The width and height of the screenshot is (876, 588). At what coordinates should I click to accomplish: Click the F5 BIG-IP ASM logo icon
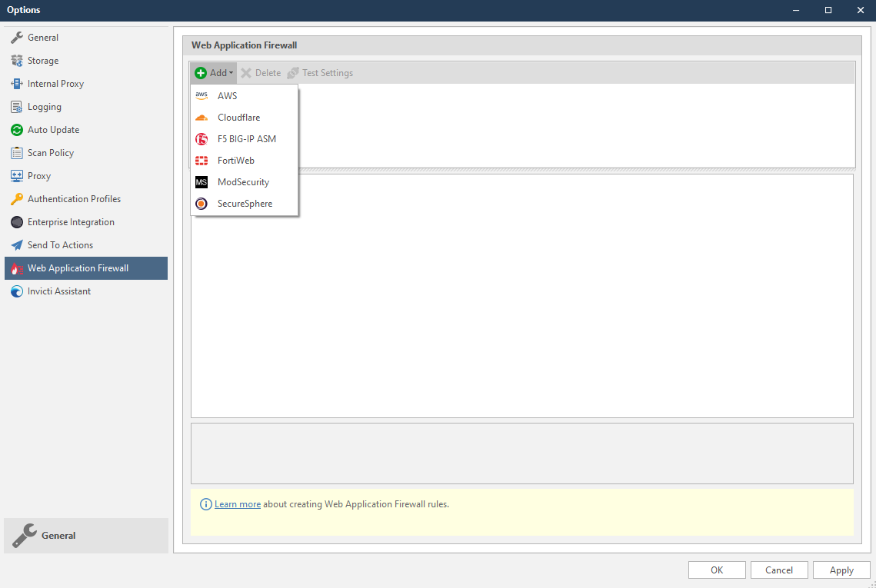pos(202,138)
